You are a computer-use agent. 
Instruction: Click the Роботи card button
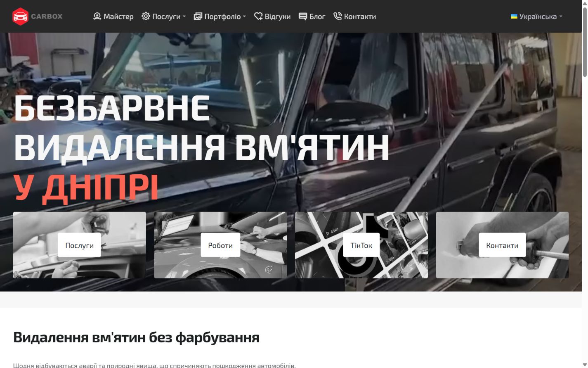(x=220, y=245)
